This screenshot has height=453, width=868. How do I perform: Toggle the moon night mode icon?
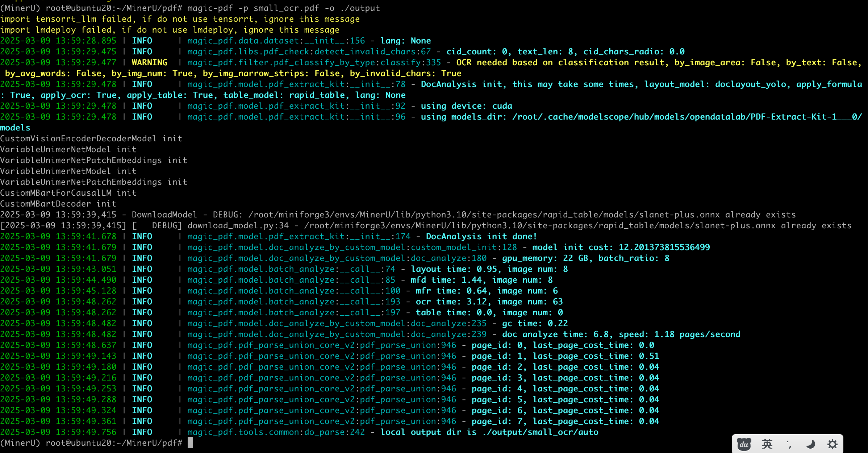pos(811,444)
